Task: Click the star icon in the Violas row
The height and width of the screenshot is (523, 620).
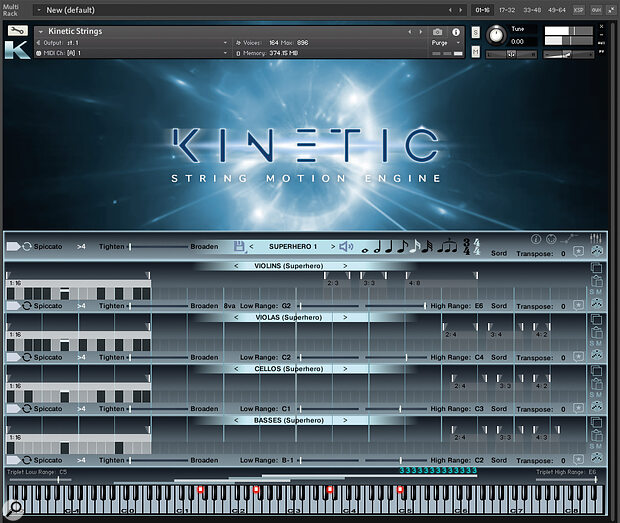Action: coord(578,357)
